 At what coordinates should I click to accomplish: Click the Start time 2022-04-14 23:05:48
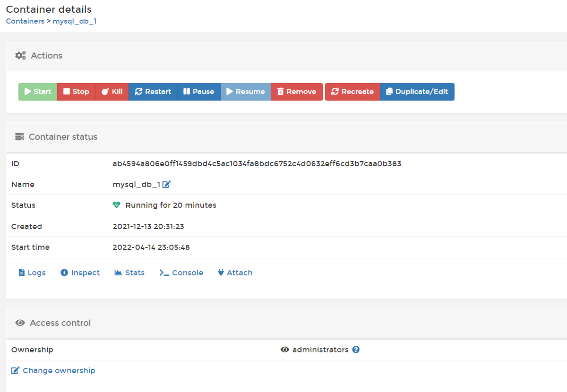pos(151,247)
